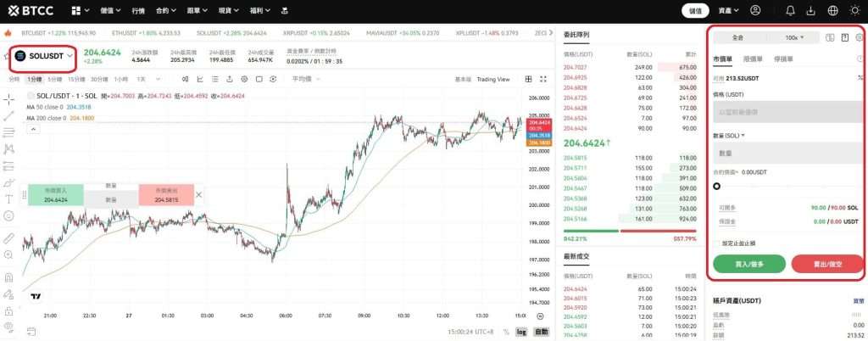Open the language globe icon

click(x=832, y=10)
